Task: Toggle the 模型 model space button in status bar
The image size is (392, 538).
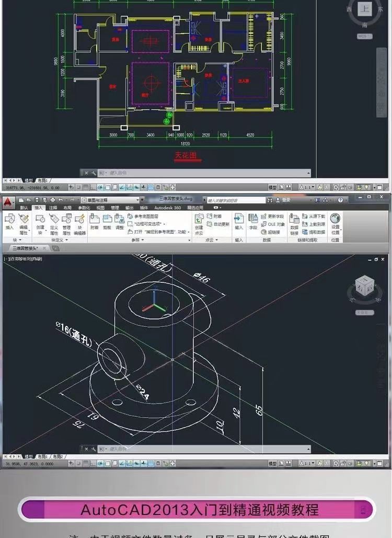Action: click(272, 464)
